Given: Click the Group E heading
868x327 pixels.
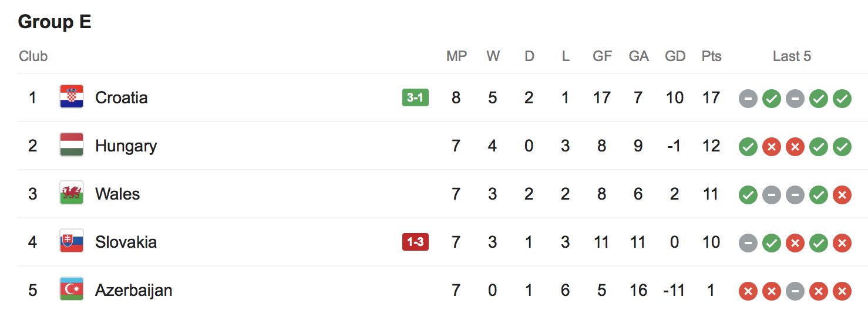Looking at the screenshot, I should pos(55,22).
